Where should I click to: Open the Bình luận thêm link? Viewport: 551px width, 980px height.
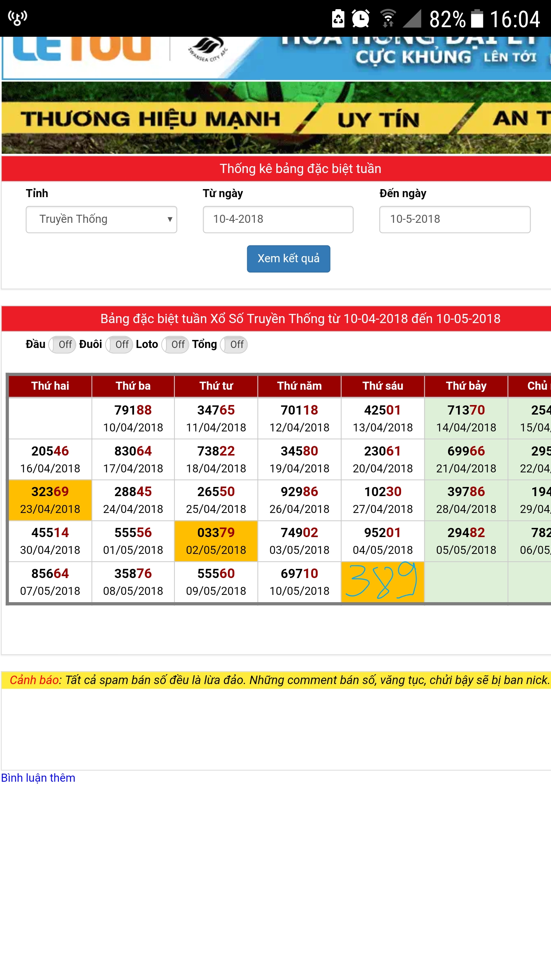point(38,778)
